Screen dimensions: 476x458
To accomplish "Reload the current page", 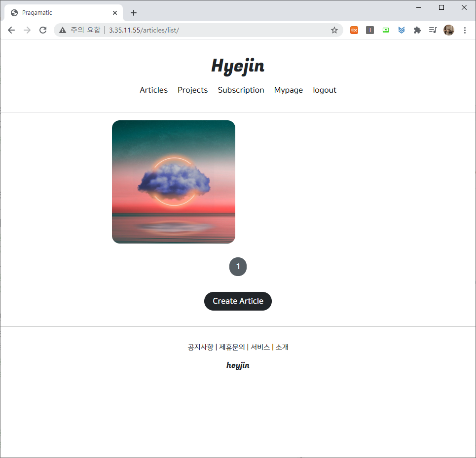I will coord(43,30).
